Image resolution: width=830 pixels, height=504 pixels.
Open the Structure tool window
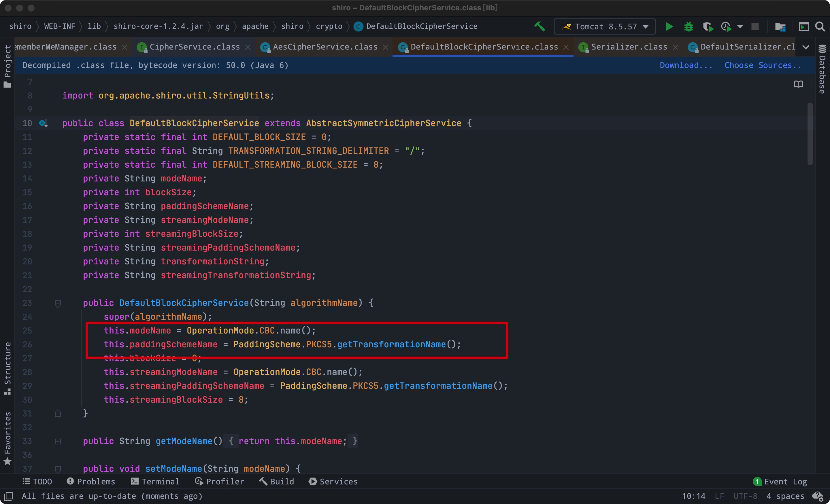tap(7, 368)
